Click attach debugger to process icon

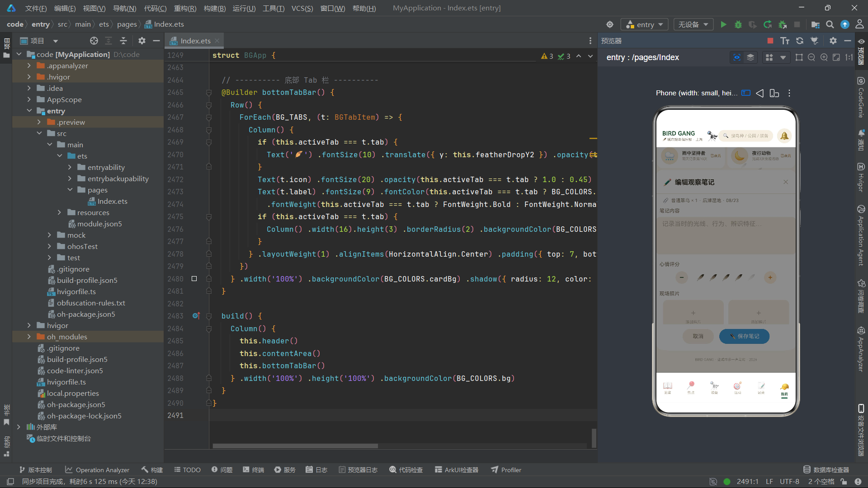point(783,24)
